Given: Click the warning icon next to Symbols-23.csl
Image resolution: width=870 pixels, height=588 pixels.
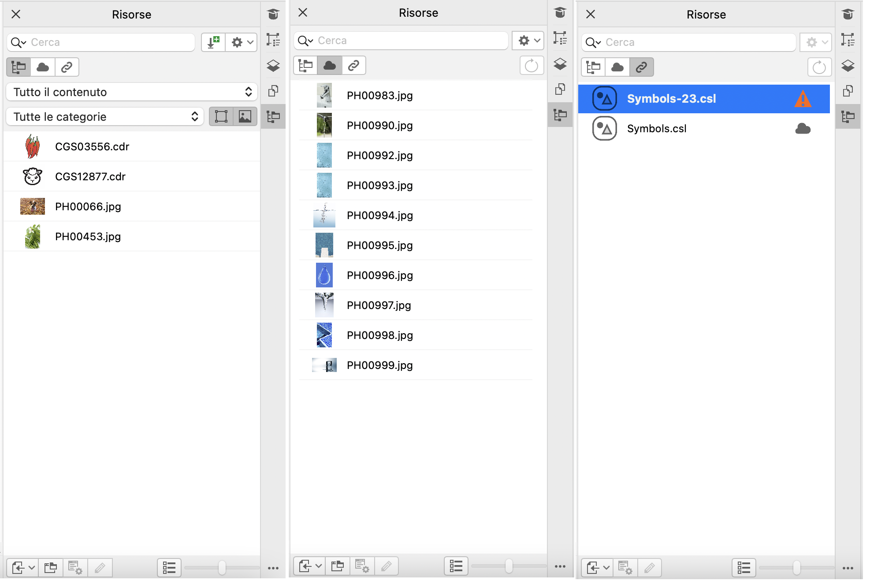Looking at the screenshot, I should [x=803, y=99].
